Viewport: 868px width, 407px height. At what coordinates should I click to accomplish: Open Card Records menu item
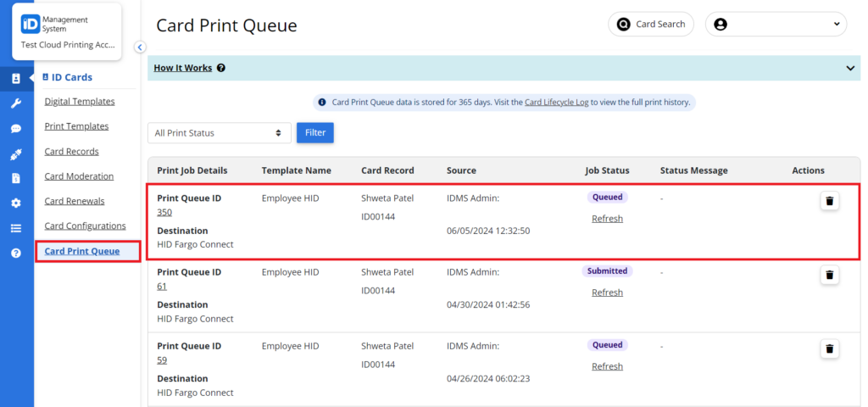click(x=71, y=152)
